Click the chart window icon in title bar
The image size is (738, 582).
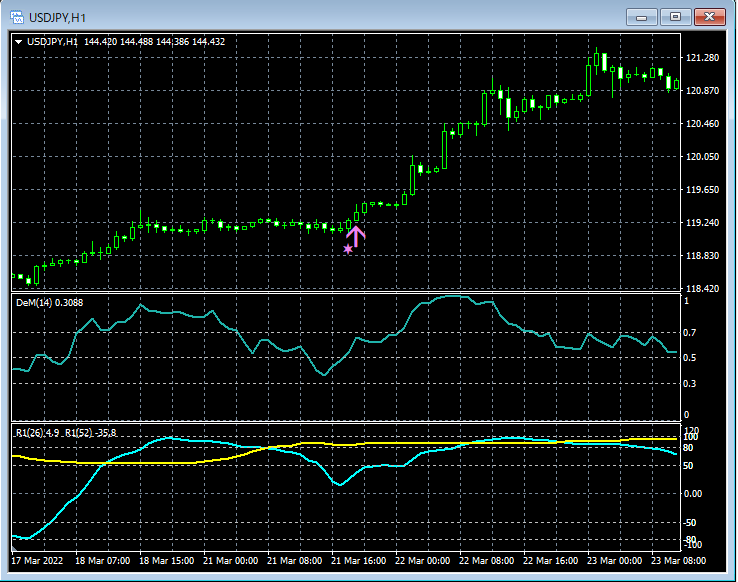click(x=17, y=16)
